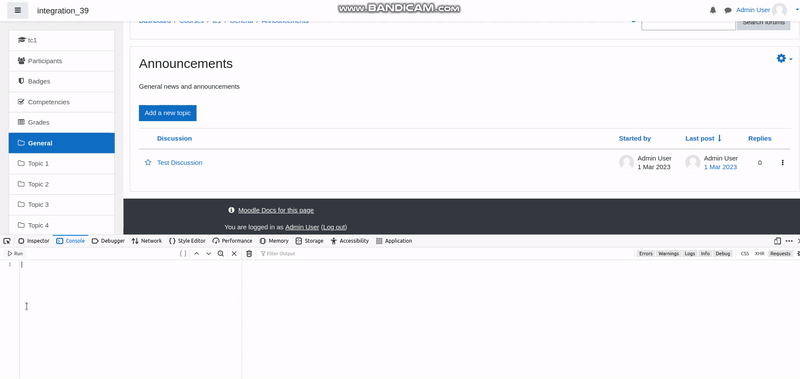The height and width of the screenshot is (379, 800).
Task: Click the Run button in console editor
Action: 15,254
